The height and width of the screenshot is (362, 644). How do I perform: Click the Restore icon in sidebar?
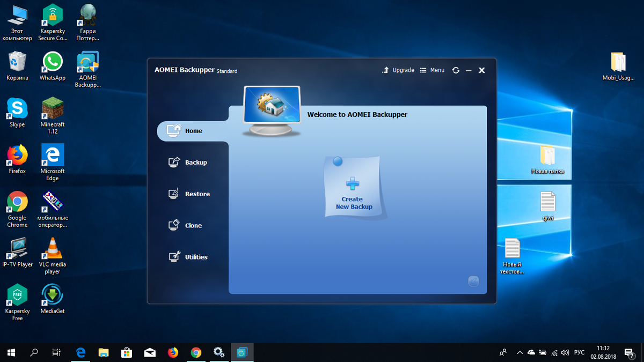pos(174,194)
